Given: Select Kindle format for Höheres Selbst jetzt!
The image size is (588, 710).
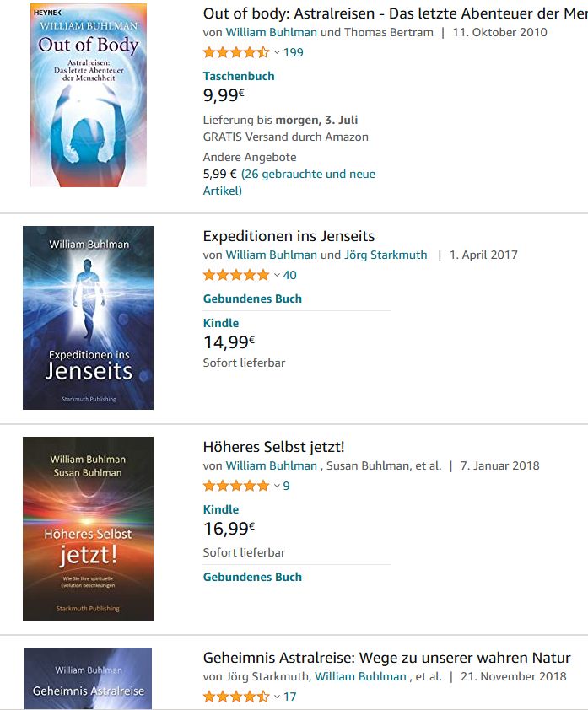Looking at the screenshot, I should (x=221, y=509).
